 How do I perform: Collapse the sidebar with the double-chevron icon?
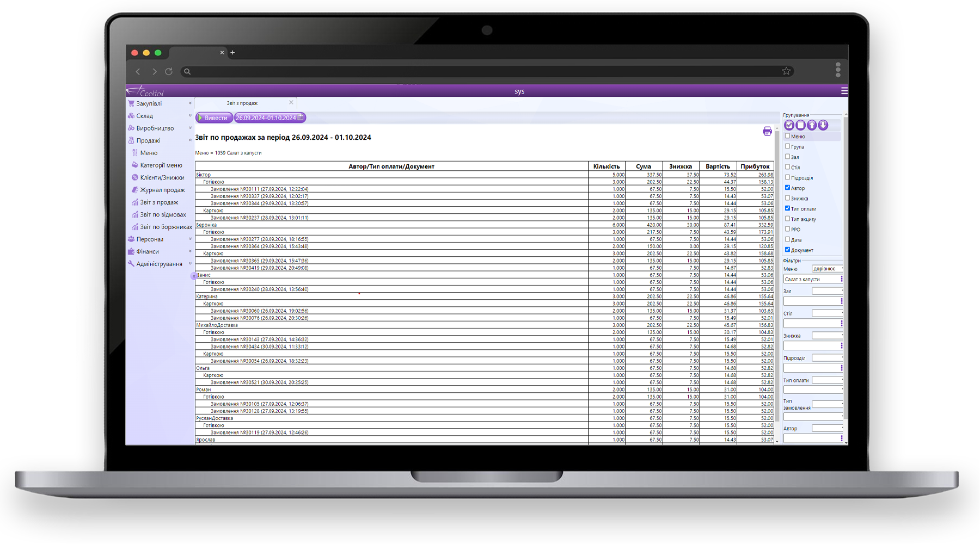click(x=193, y=276)
